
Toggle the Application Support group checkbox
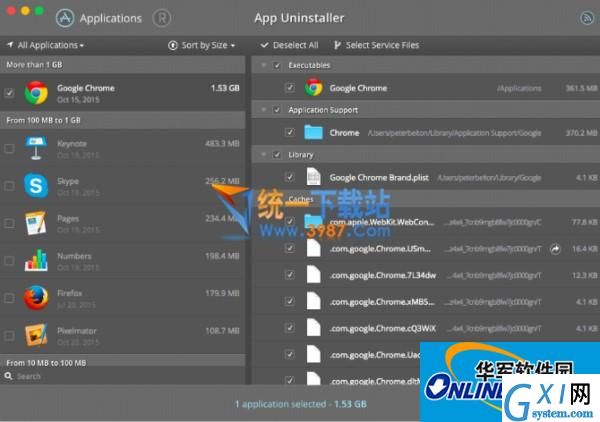click(277, 110)
